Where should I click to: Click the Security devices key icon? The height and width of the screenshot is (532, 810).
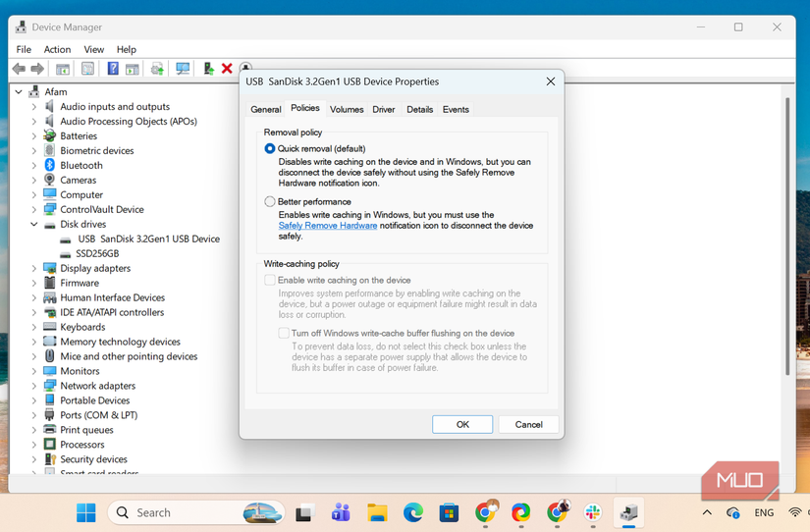(x=50, y=459)
